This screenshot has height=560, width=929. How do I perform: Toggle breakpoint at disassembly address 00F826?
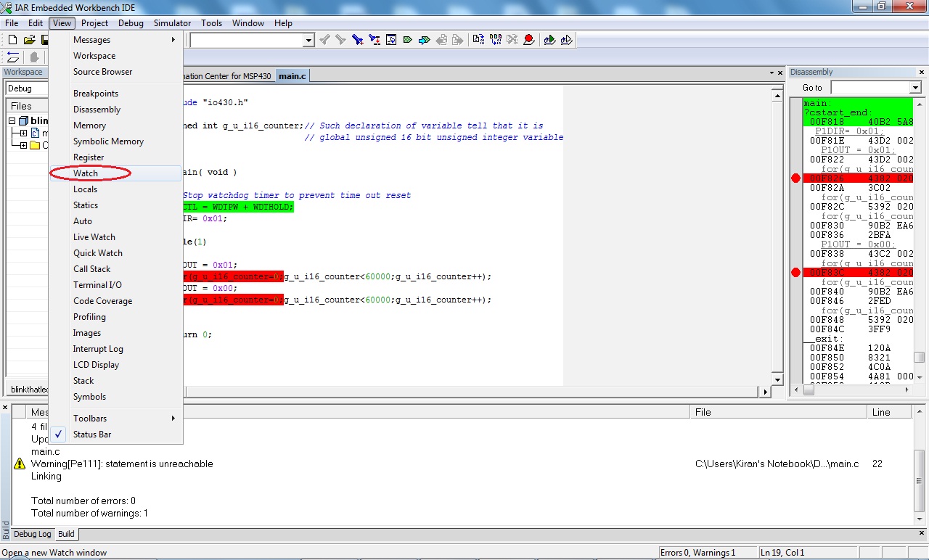point(795,178)
